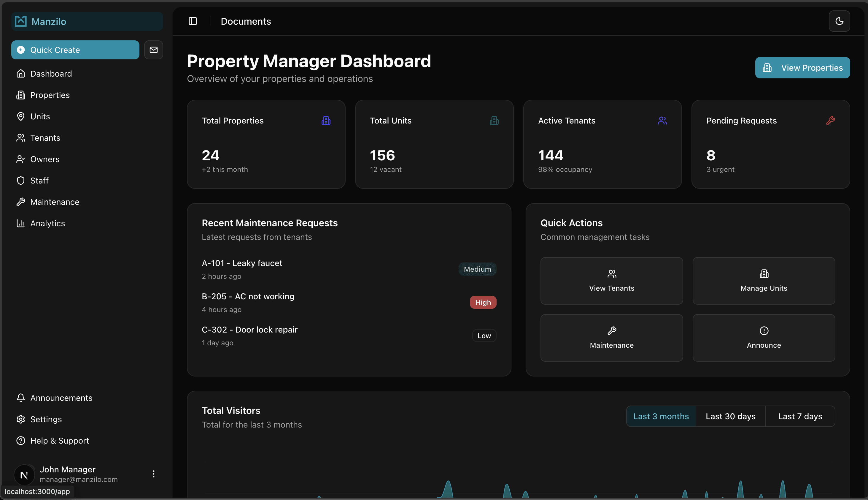The image size is (868, 500).
Task: Open the inbox mail icon
Action: (153, 50)
